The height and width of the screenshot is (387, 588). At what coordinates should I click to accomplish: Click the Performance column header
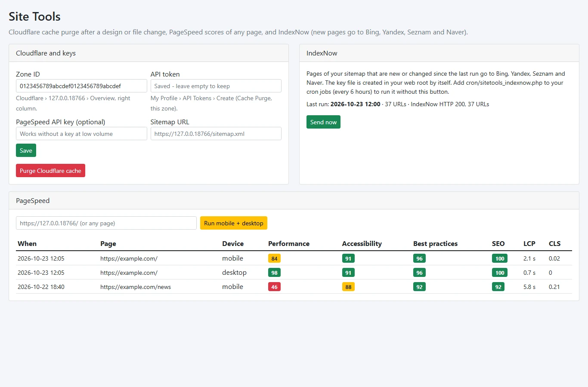pos(289,243)
